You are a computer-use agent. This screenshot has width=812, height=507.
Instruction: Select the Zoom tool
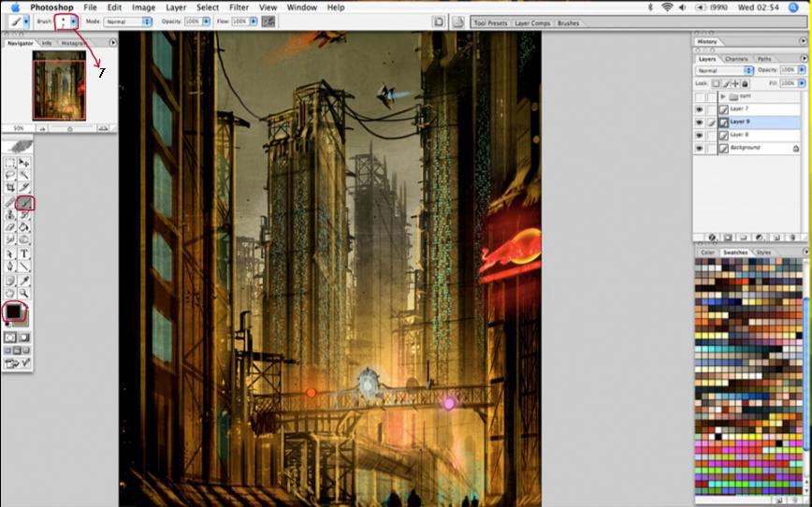(x=24, y=294)
